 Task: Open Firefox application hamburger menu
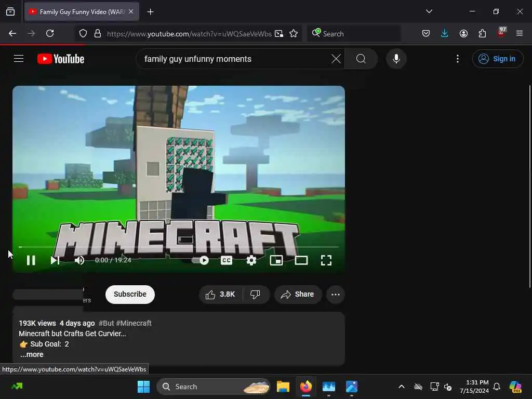pyautogui.click(x=520, y=33)
